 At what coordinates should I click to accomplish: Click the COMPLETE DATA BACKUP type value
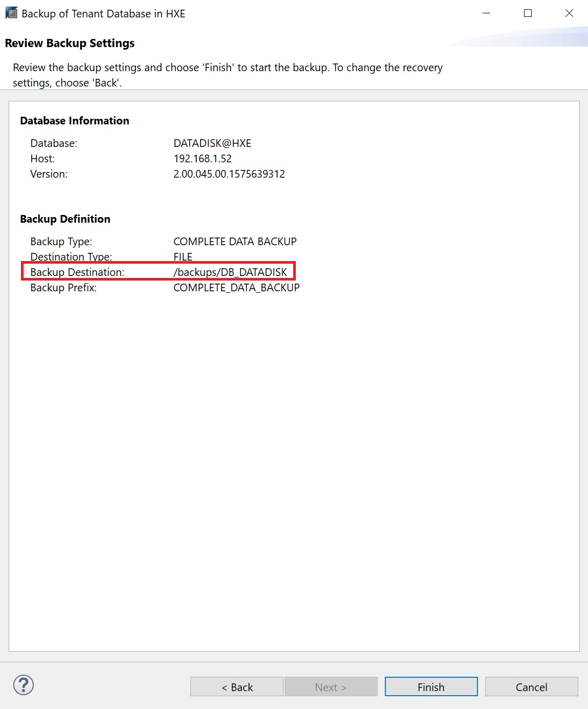[x=235, y=242]
